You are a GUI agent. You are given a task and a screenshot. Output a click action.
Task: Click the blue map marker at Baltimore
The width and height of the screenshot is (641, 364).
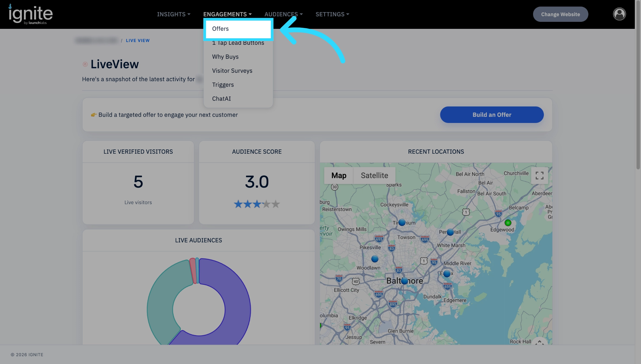[x=404, y=281]
